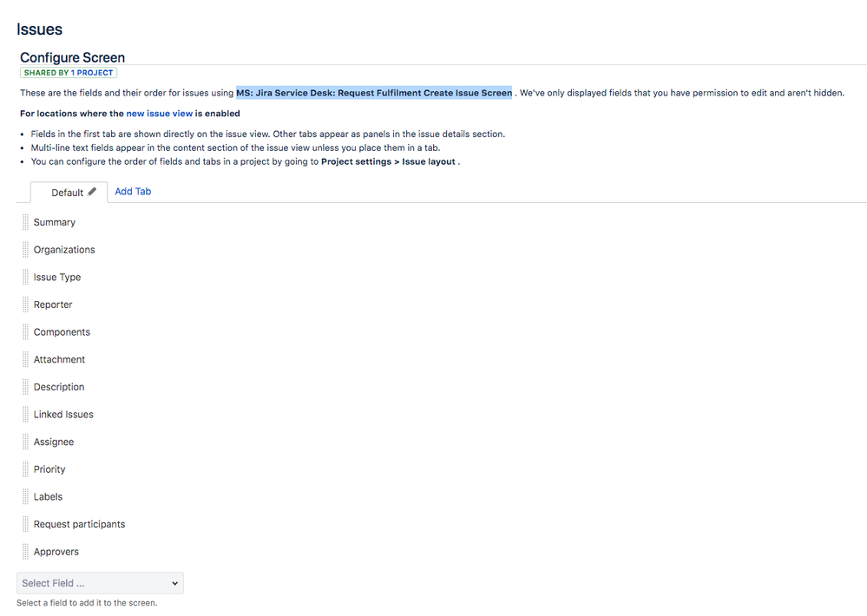Click the Configure Screen heading
Viewport: 867px width, 616px height.
tap(72, 57)
